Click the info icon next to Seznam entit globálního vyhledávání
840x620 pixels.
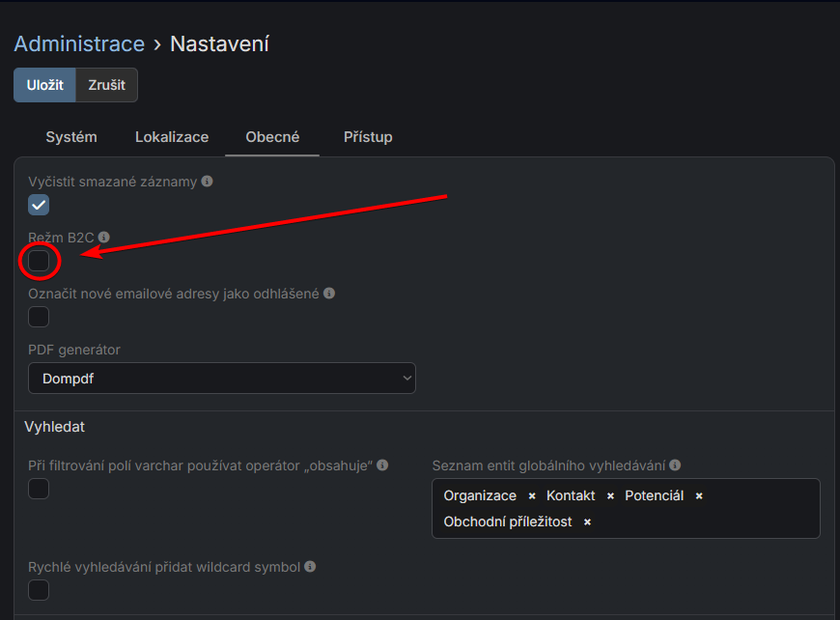coord(674,465)
